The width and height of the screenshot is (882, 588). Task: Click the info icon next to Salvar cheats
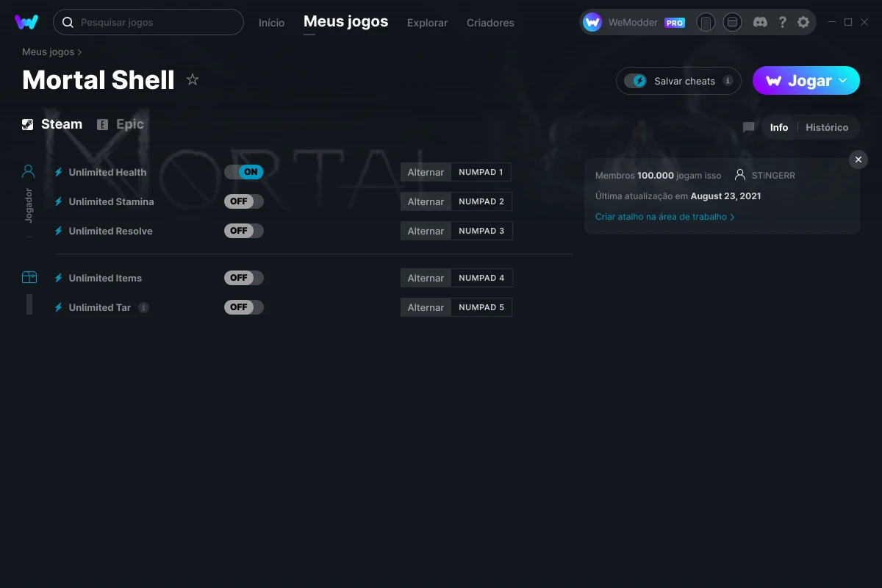click(x=728, y=81)
